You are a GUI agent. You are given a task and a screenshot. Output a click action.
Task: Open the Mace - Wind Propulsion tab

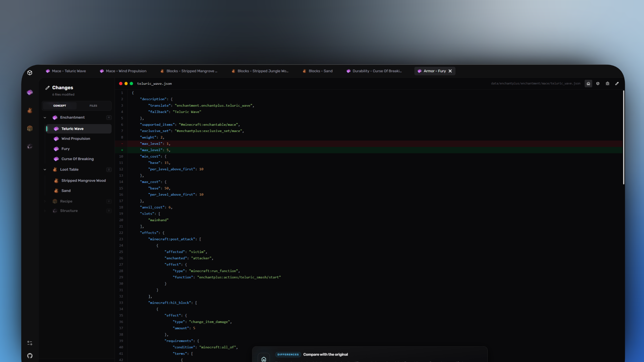[123, 71]
